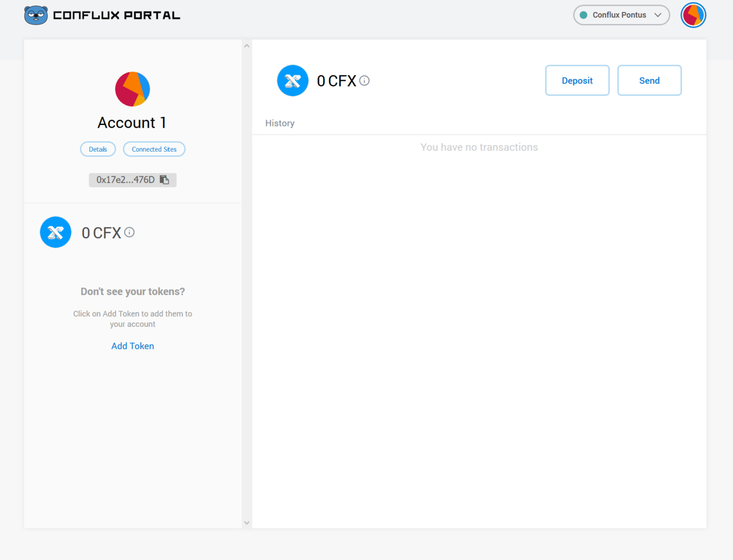Show balance info icon beside main 0 CFX

[x=364, y=81]
